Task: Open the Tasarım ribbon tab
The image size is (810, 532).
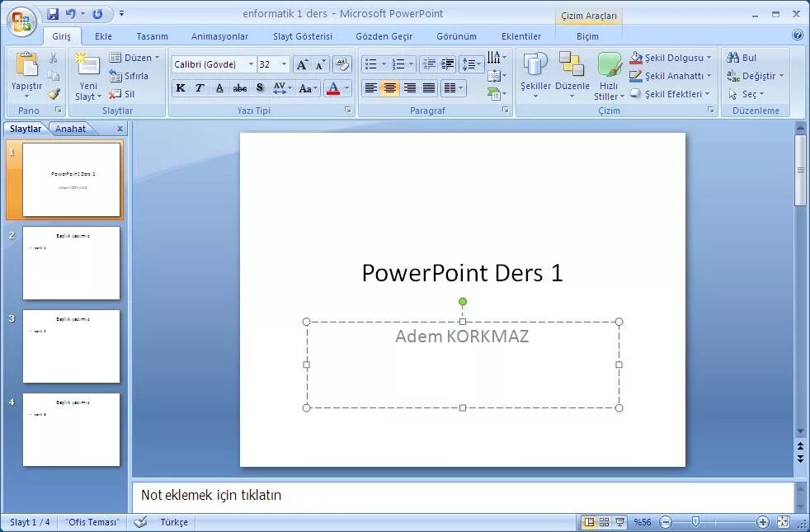Action: click(153, 36)
